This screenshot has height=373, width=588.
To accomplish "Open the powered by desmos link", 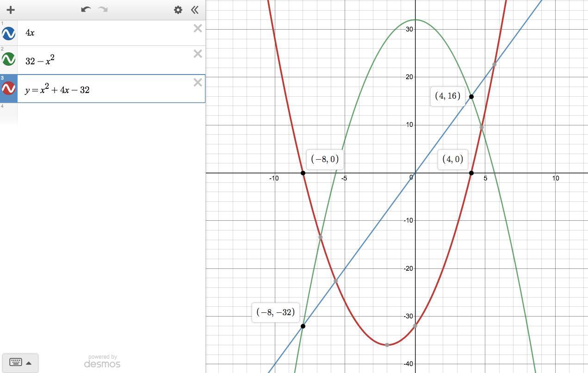I will tap(102, 361).
